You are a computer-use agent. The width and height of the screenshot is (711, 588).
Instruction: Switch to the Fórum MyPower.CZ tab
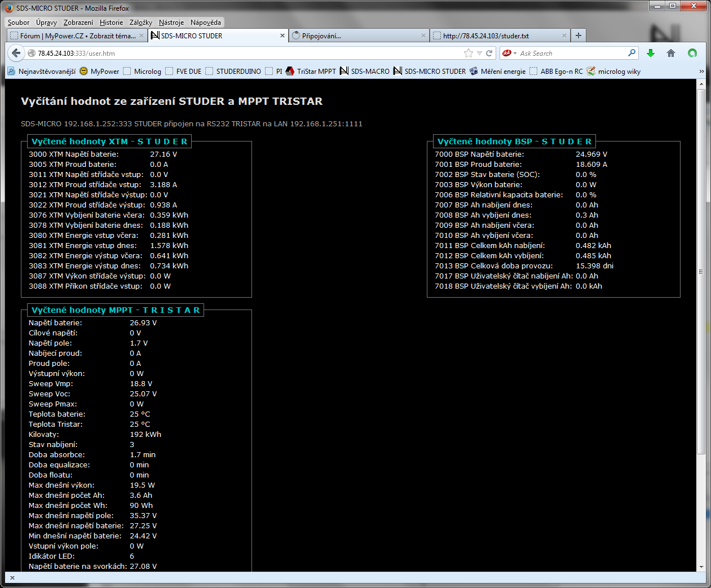click(x=76, y=36)
